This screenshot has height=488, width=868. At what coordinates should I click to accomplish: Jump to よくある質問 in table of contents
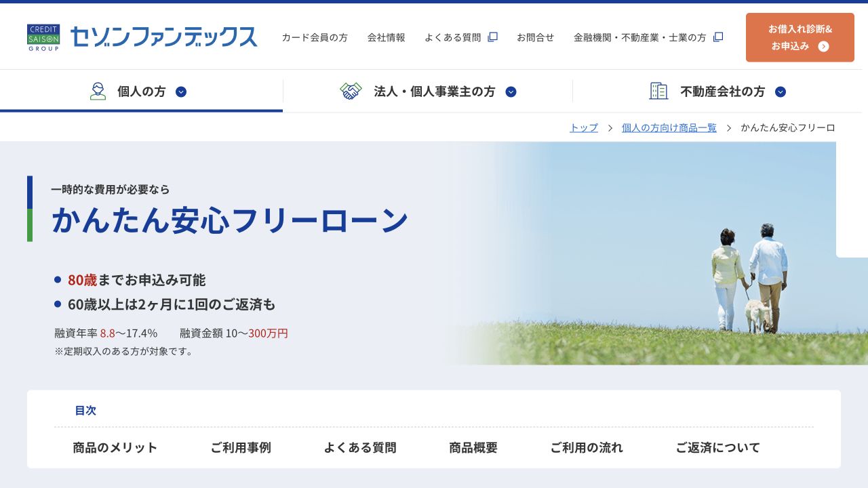click(360, 447)
